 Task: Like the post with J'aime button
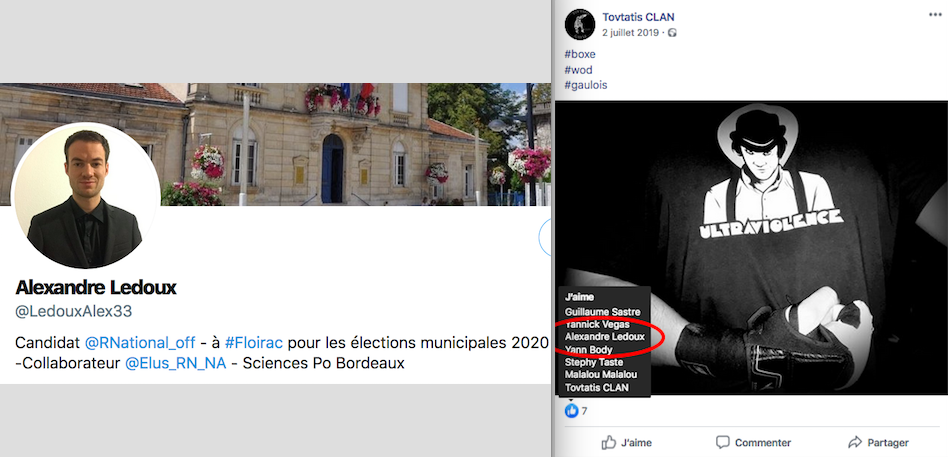point(626,442)
